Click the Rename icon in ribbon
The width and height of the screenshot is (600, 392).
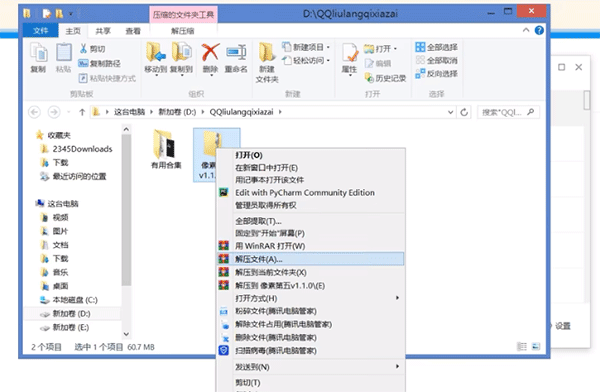(236, 52)
